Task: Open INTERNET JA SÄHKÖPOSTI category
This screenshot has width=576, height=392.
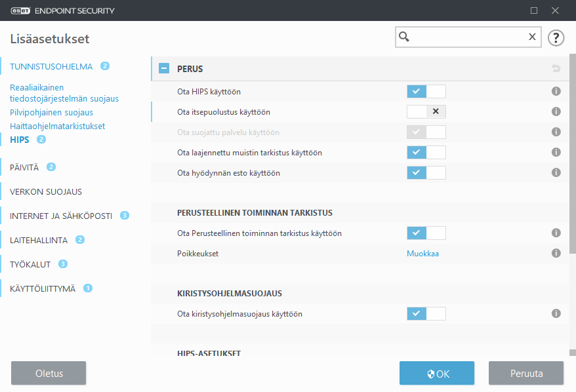Action: tap(61, 216)
